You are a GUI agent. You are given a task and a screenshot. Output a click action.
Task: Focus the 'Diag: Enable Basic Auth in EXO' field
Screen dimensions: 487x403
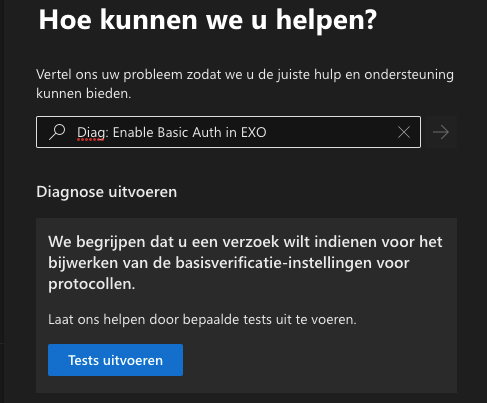[228, 132]
